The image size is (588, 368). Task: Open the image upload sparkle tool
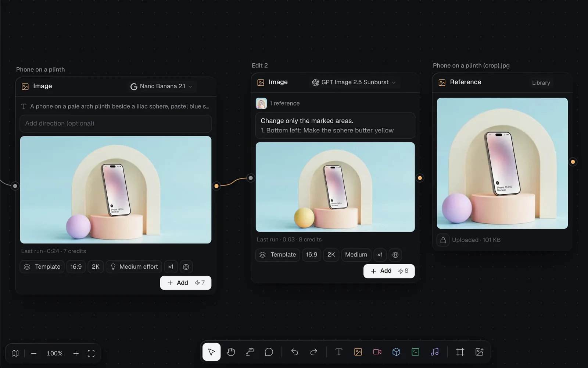coord(479,352)
